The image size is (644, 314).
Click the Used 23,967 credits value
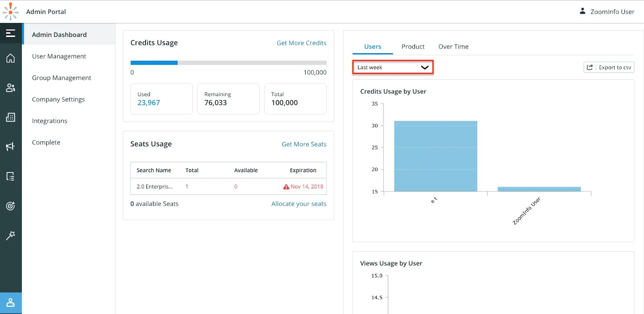(149, 103)
